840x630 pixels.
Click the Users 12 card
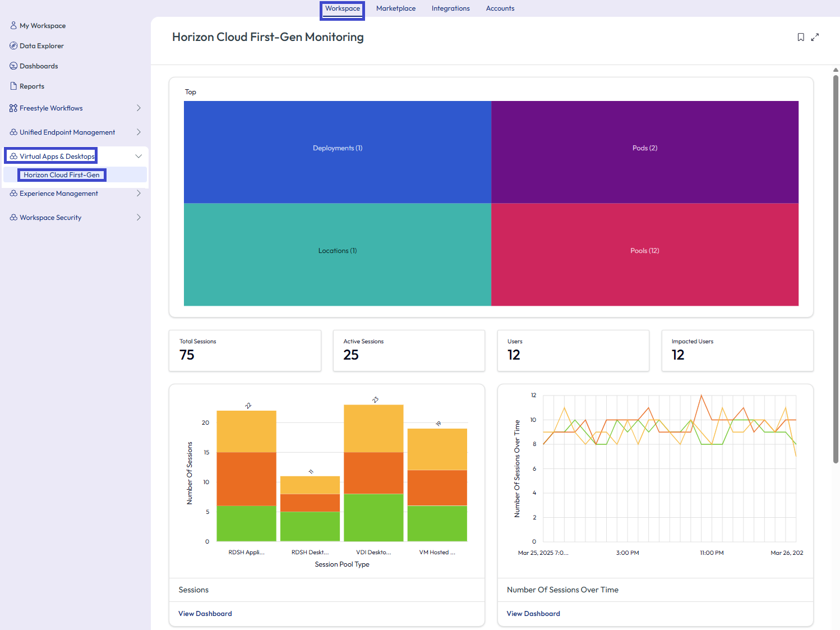coord(573,351)
